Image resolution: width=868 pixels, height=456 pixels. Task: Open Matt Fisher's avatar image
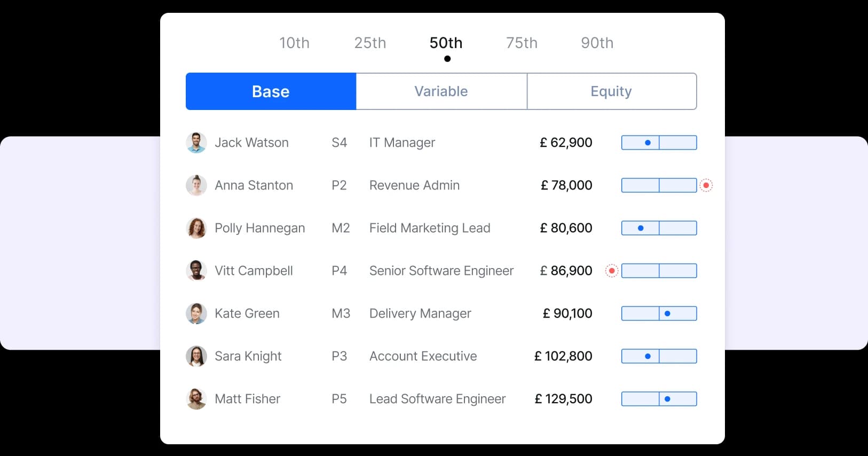[196, 399]
